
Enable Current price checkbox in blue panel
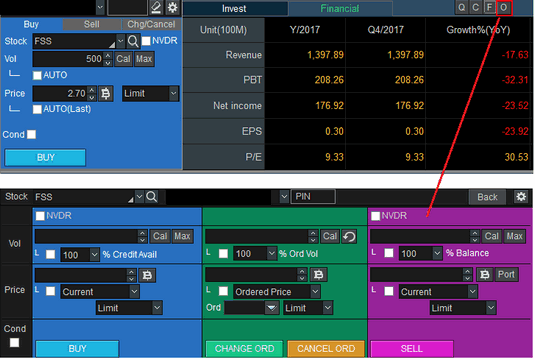pos(50,291)
